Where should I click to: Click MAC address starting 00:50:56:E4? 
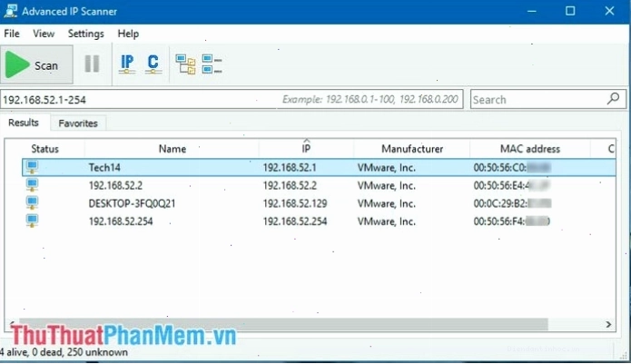pos(512,185)
